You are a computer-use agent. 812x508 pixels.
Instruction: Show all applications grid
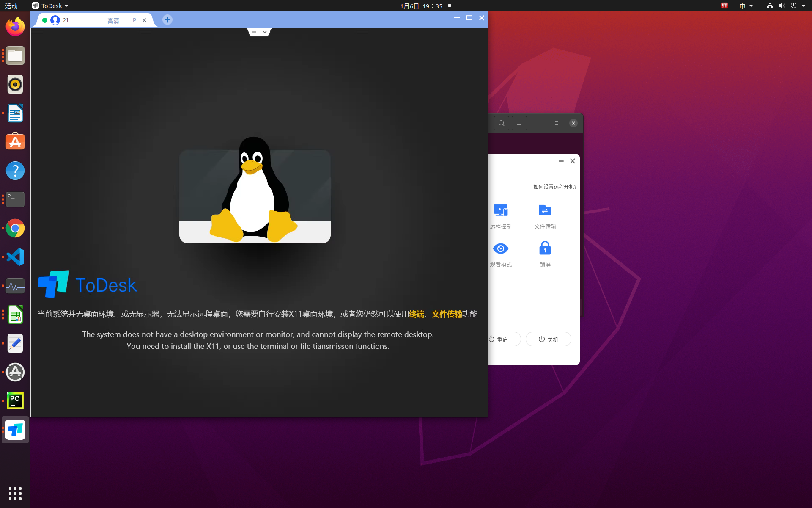(x=15, y=493)
